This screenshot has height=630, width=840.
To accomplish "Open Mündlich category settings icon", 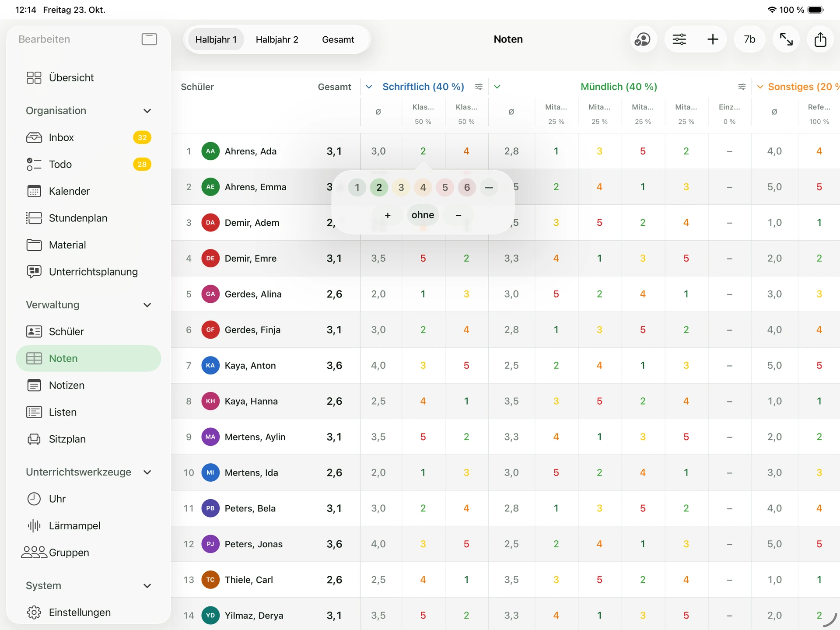I will [x=742, y=87].
